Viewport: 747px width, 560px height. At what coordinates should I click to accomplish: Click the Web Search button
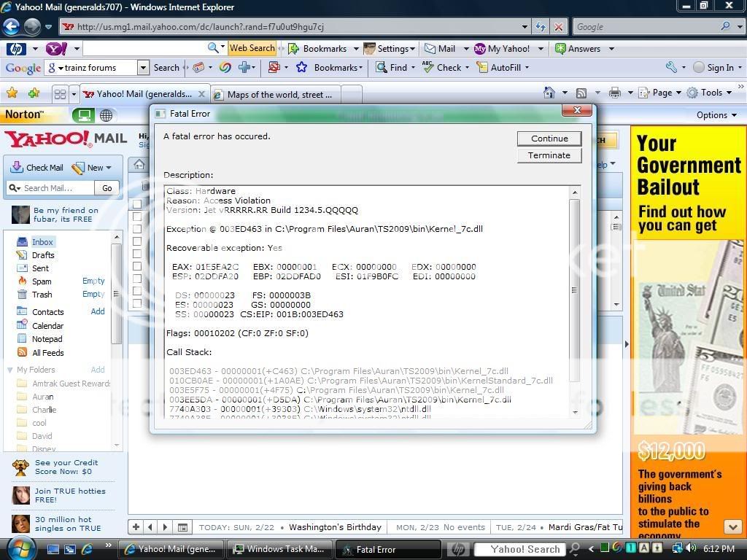[x=252, y=48]
